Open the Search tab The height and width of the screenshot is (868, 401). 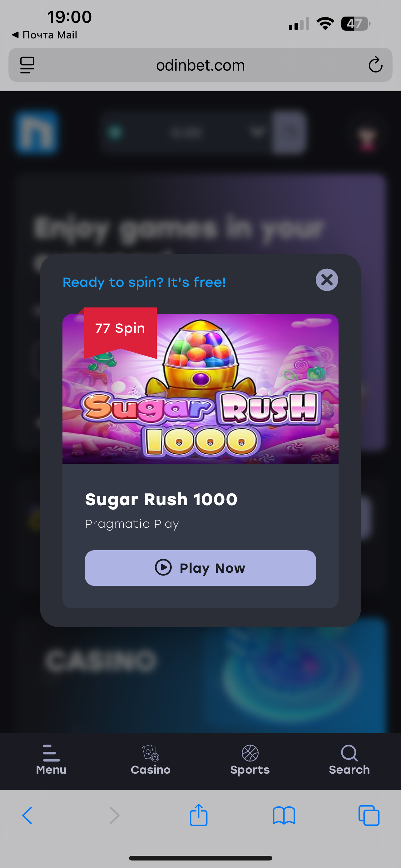tap(349, 760)
